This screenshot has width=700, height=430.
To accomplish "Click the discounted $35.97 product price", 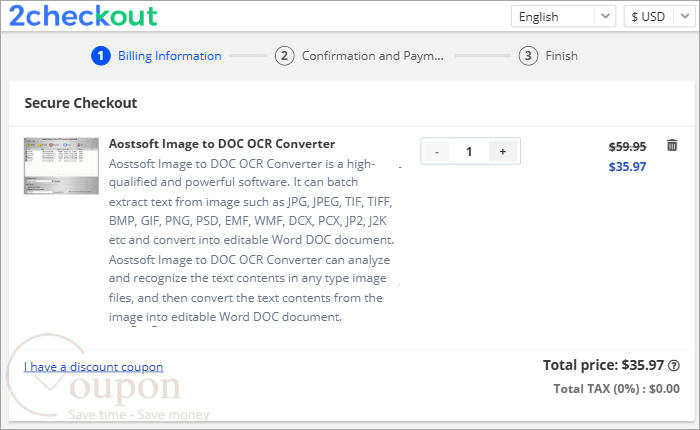I will point(627,167).
